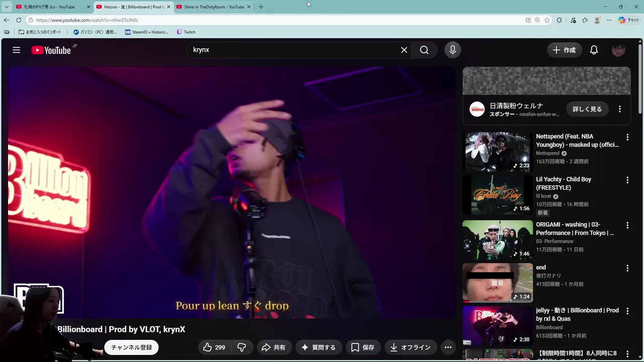The height and width of the screenshot is (362, 644).
Task: Open the tab search dropdown chevron
Action: 7,7
